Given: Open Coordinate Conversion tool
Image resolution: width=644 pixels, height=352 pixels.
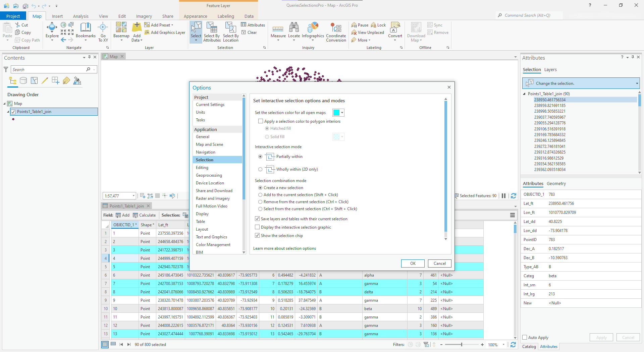Looking at the screenshot, I should point(336,32).
